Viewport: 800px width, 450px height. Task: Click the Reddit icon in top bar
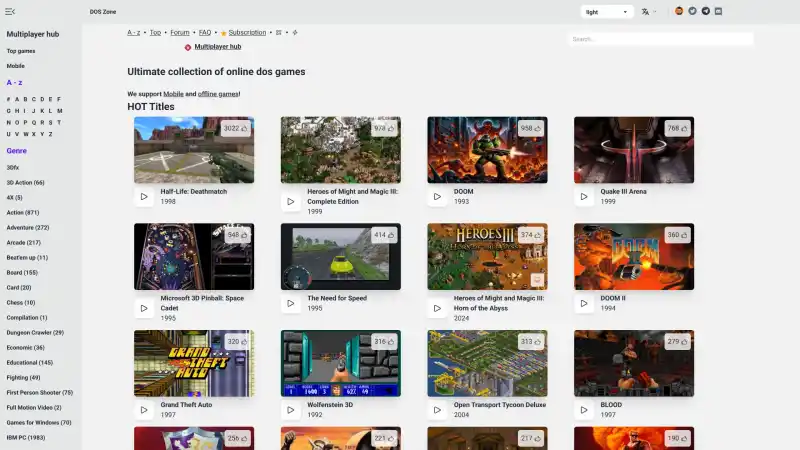click(679, 12)
